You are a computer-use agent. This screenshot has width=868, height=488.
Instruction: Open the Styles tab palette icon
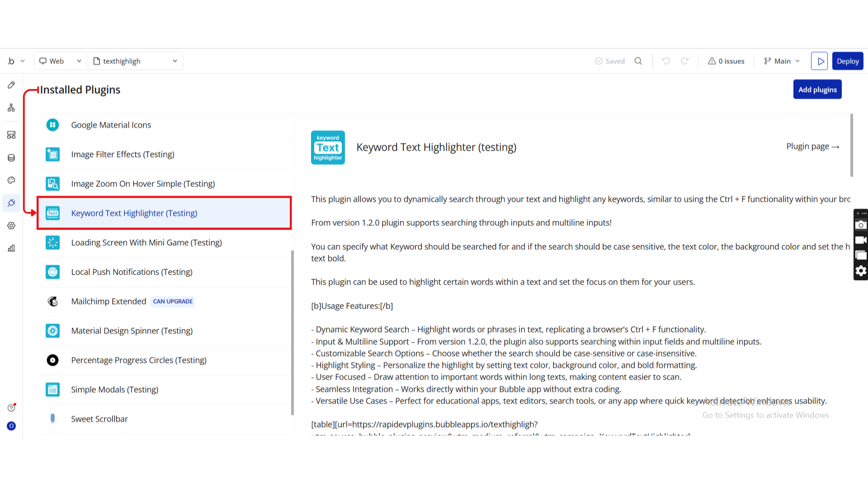point(11,180)
